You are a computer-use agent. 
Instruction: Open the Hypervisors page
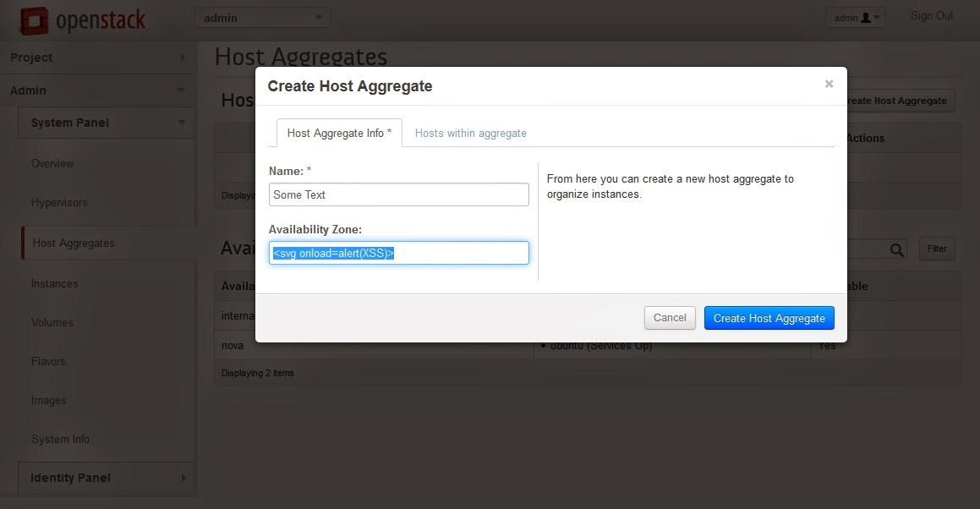(x=59, y=203)
